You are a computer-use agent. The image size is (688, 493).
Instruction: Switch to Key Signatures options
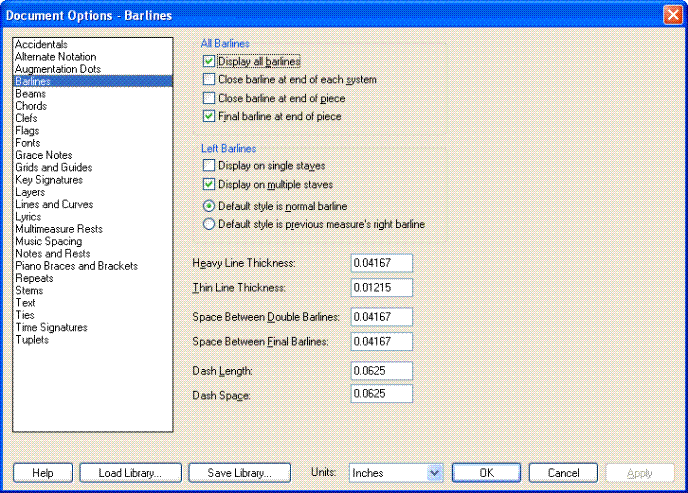49,180
